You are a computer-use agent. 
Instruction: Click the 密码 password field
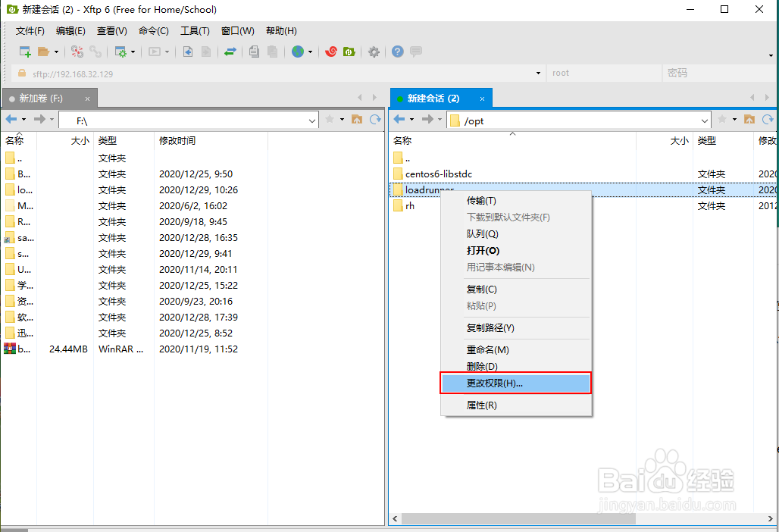click(x=720, y=73)
